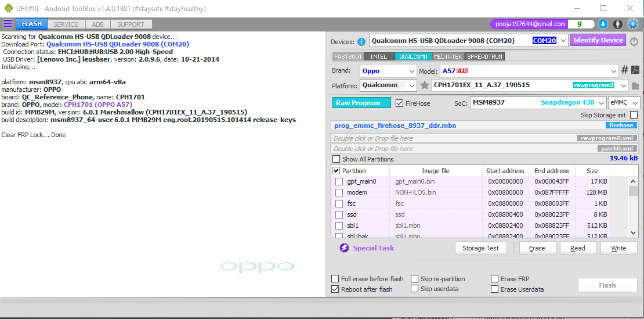The image size is (644, 319).
Task: Click the Storage Test button
Action: tap(480, 248)
